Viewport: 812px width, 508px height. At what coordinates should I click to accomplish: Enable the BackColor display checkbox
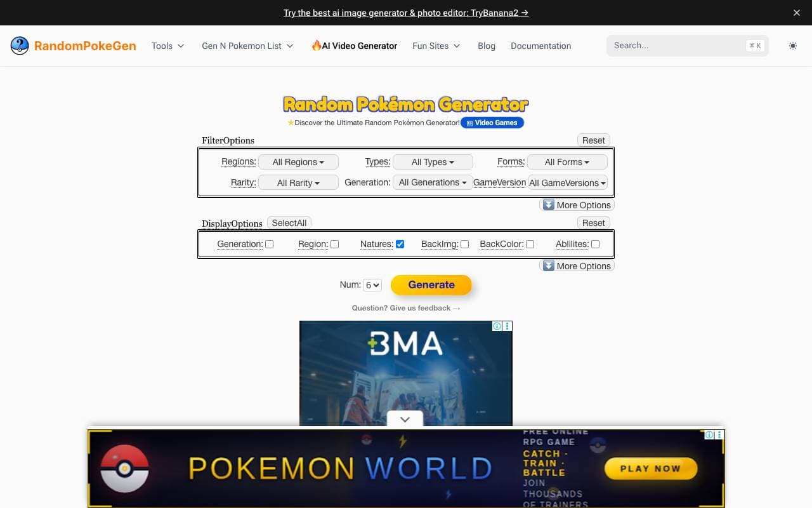(530, 244)
